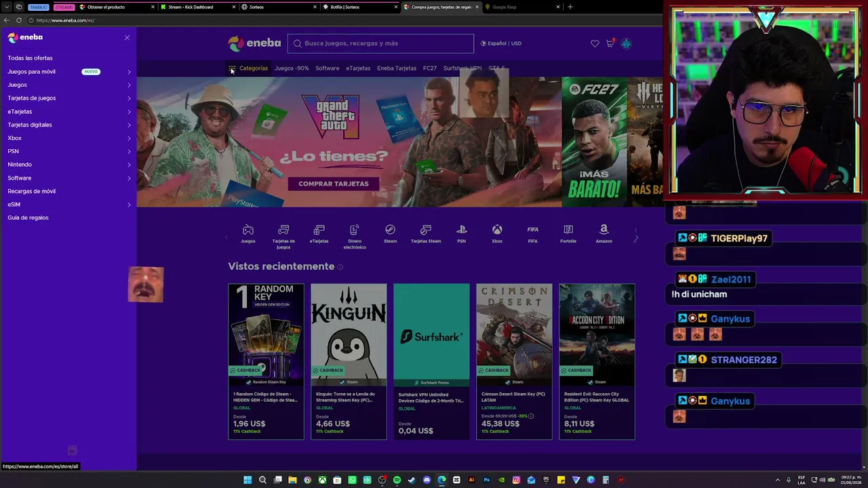Open Photoshop from the taskbar

coord(486,480)
